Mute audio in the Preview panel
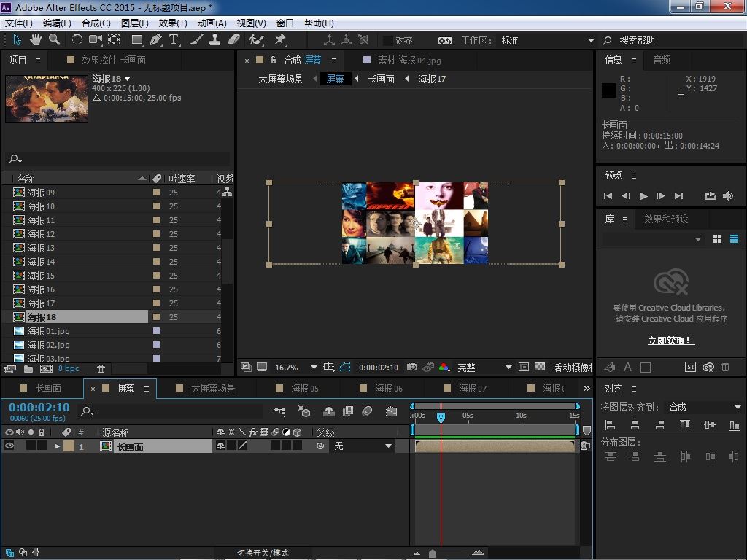 [x=728, y=195]
